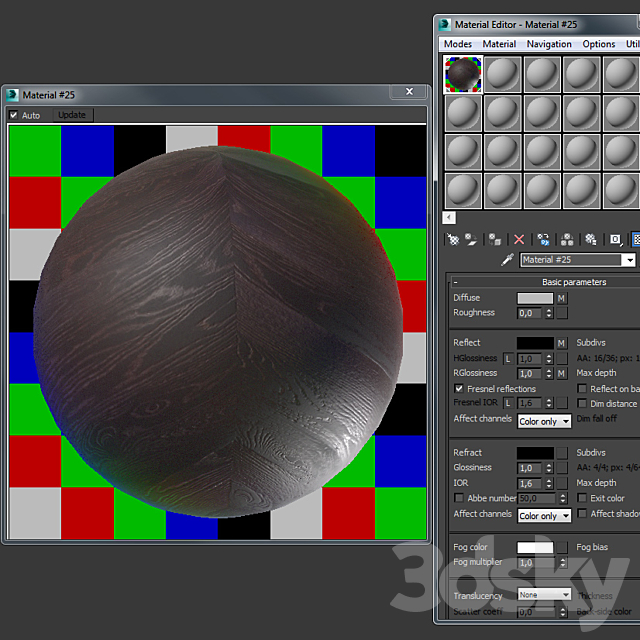Image resolution: width=640 pixels, height=640 pixels.
Task: Click the Diffuse color swatch
Action: click(x=535, y=298)
